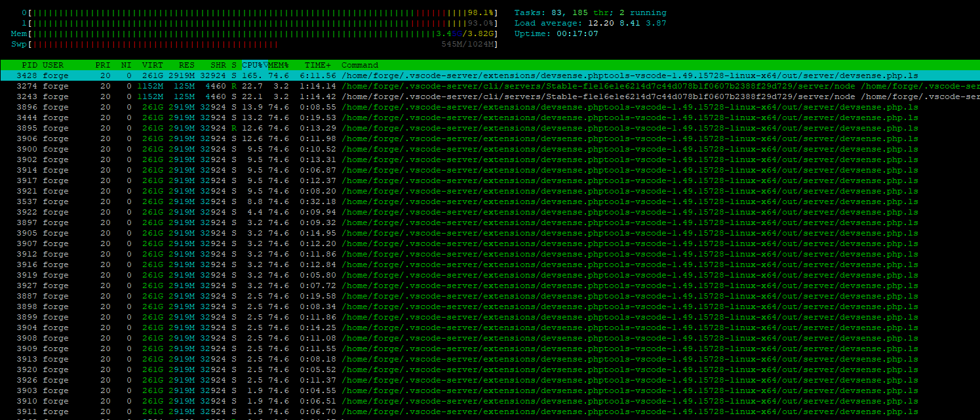Sort by TIME+ column header
Viewport: 980px width, 420px height.
click(318, 65)
